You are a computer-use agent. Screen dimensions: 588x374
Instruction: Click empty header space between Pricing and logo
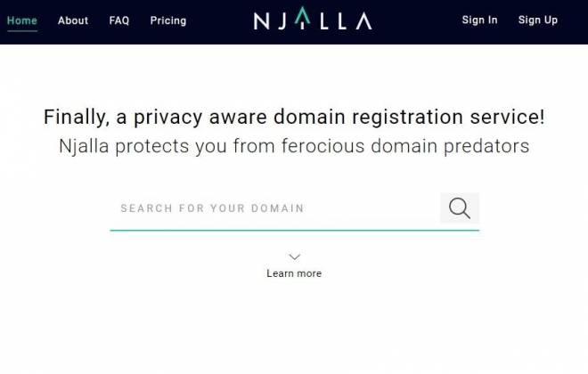(220, 20)
